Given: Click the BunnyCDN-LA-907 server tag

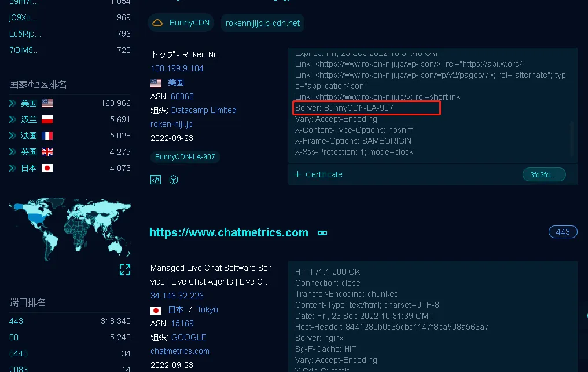Looking at the screenshot, I should coord(185,157).
